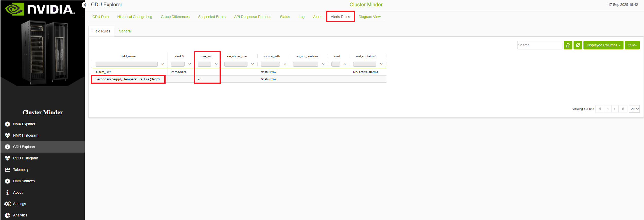Select the Field Rules sub-tab

[x=101, y=31]
